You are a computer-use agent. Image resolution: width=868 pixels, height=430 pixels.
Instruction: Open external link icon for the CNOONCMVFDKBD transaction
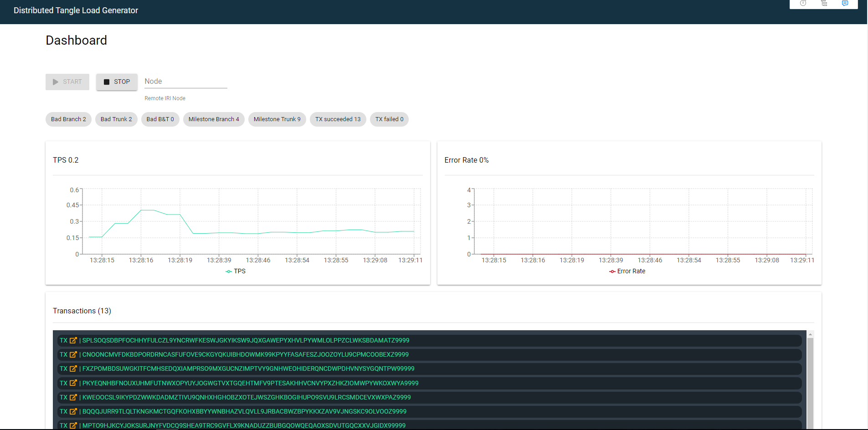[73, 354]
